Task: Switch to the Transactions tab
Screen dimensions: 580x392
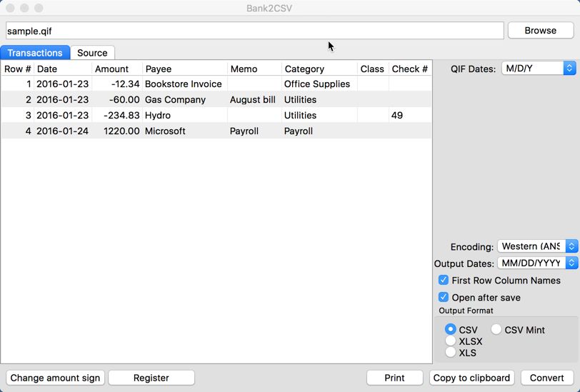Action: pyautogui.click(x=35, y=53)
